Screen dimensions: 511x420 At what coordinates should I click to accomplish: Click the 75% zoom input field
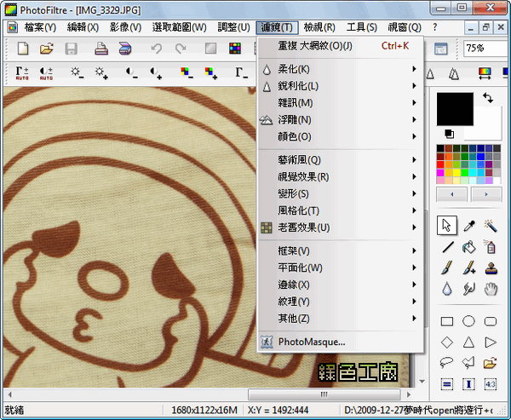click(x=487, y=49)
